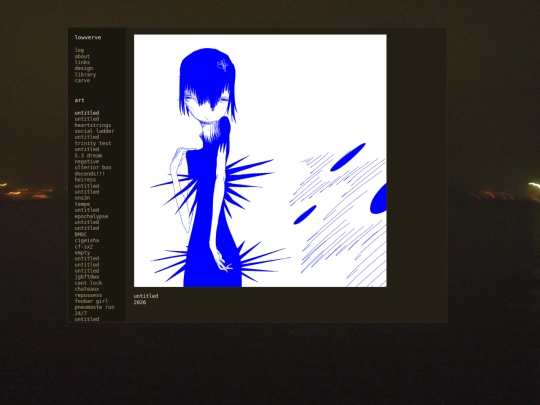This screenshot has height=405, width=540.
Task: Open the cf-sx2 artwork entry
Action: [x=84, y=247]
